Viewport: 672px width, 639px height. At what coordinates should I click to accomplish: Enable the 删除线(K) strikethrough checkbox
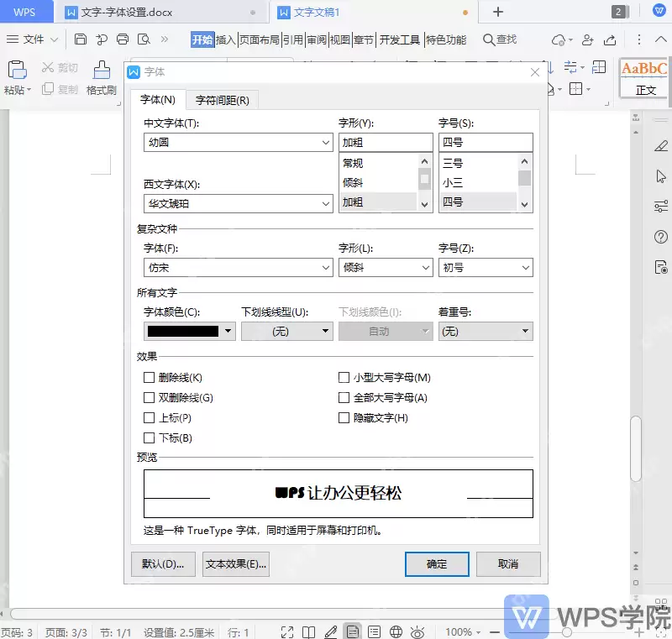click(x=149, y=377)
